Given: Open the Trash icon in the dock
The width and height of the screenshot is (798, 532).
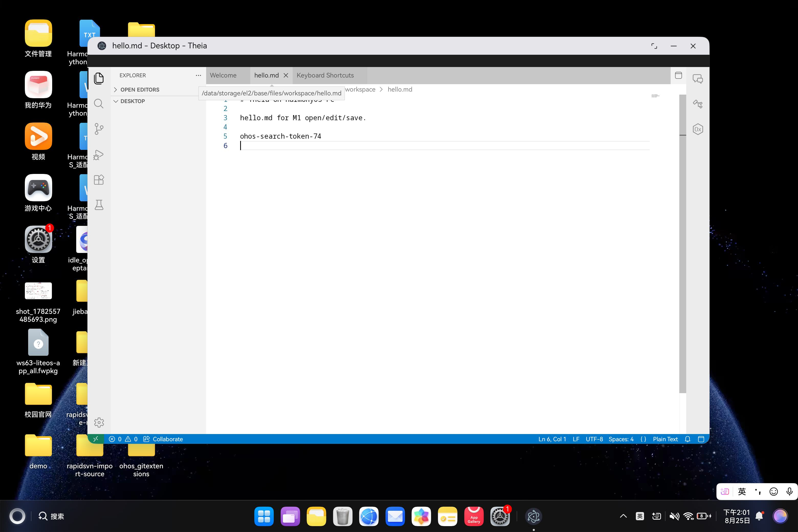Looking at the screenshot, I should (x=342, y=516).
